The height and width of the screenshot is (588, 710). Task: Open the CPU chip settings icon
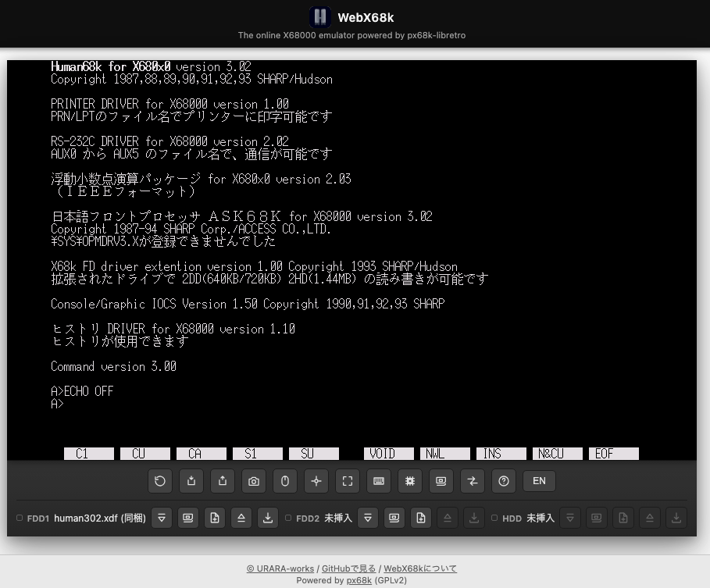(410, 481)
